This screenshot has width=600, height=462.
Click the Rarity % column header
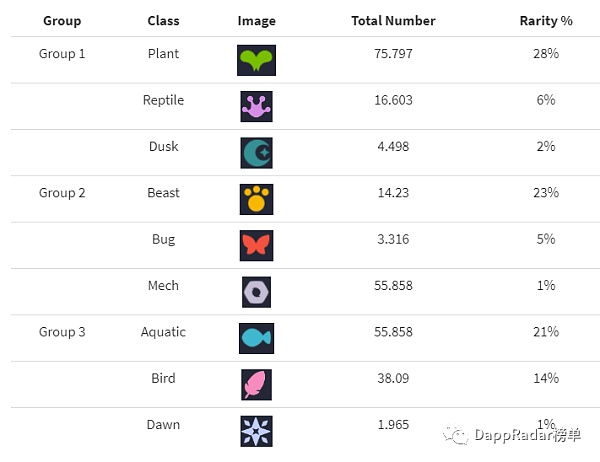pyautogui.click(x=546, y=21)
